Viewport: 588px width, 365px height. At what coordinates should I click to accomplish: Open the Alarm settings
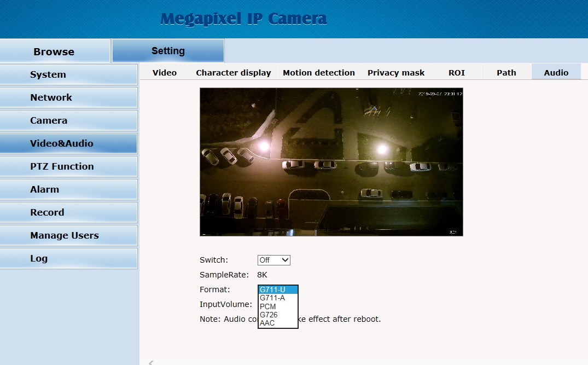coord(68,189)
